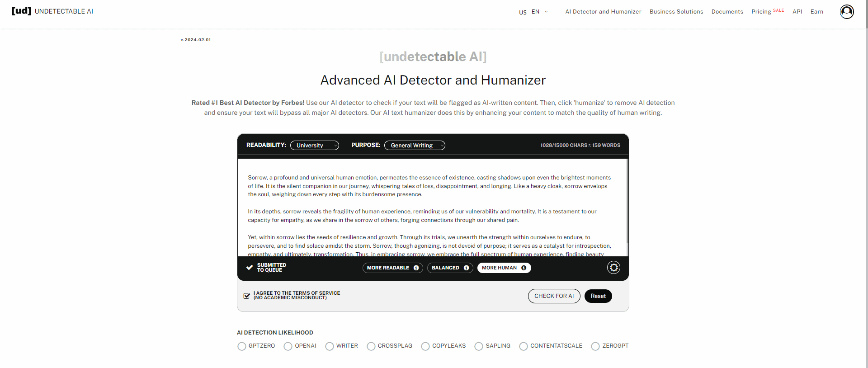This screenshot has height=368, width=868.
Task: Go to the Pricing page
Action: (x=761, y=12)
